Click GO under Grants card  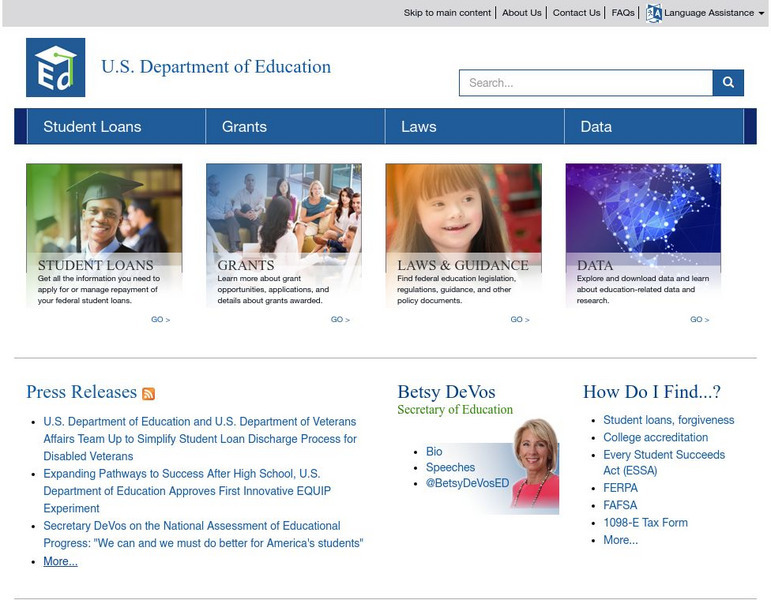[340, 319]
